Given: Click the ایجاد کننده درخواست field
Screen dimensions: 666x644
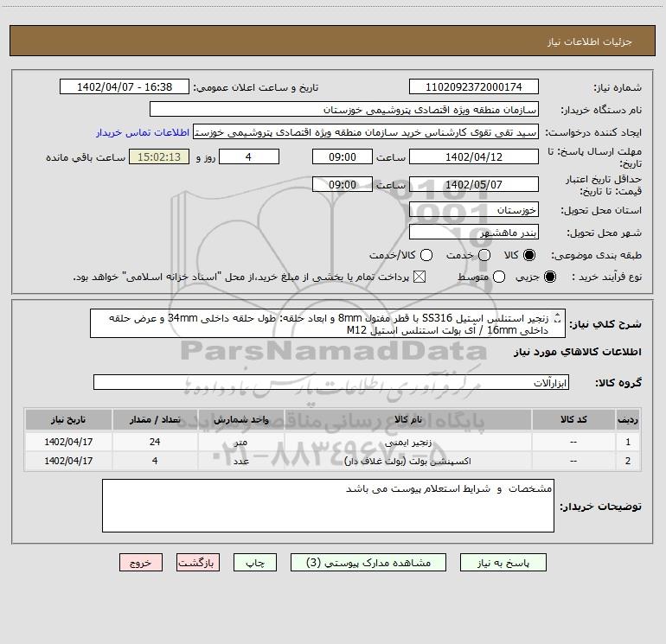Looking at the screenshot, I should click(x=366, y=132).
